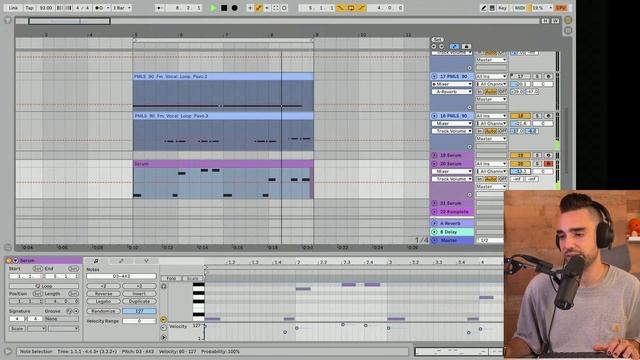This screenshot has width=640, height=360.
Task: Select the tempo field showing 93.00
Action: (x=46, y=8)
